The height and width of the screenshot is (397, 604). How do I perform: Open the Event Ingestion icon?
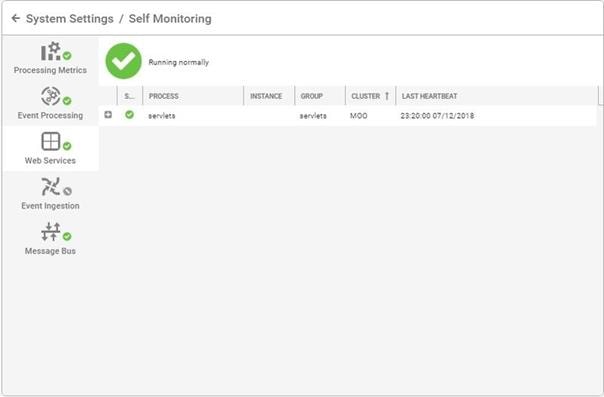coord(50,186)
